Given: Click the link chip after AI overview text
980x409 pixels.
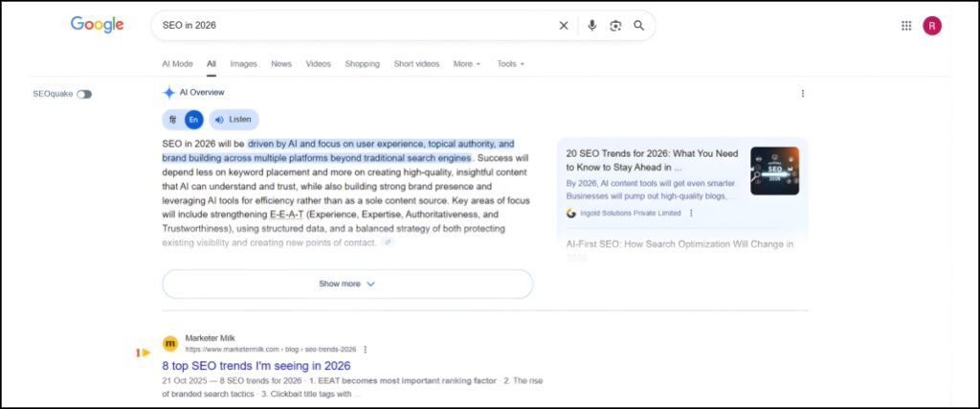Looking at the screenshot, I should tap(389, 242).
